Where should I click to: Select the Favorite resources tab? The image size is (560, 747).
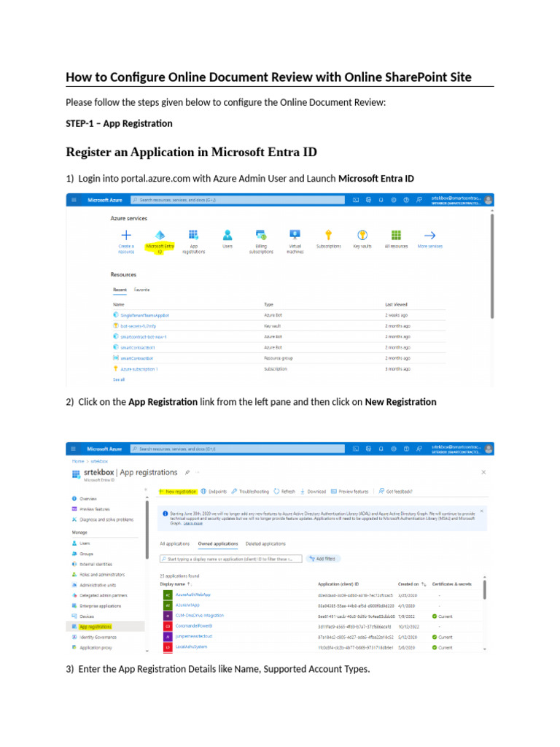pyautogui.click(x=141, y=290)
